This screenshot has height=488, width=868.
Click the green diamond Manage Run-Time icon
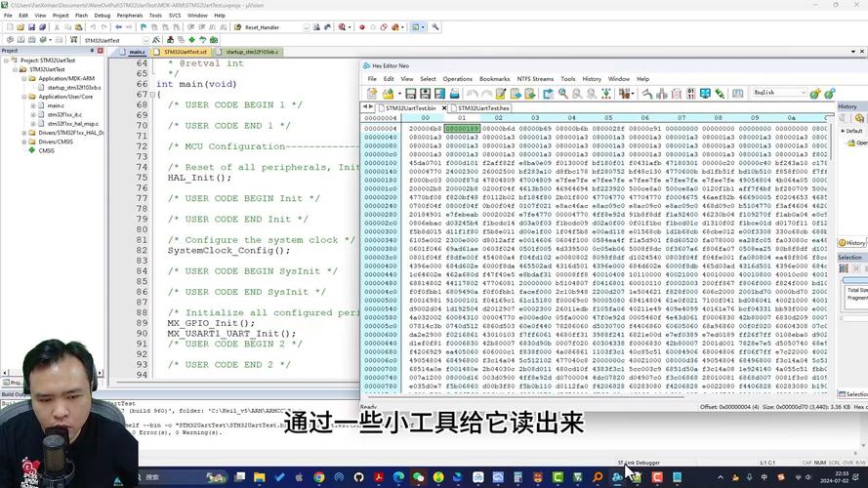(x=192, y=40)
